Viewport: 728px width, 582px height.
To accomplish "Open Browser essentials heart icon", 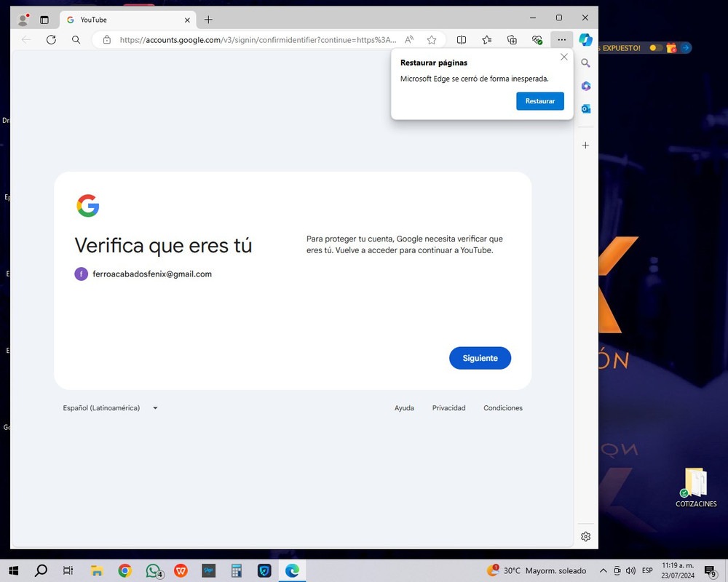I will [537, 40].
